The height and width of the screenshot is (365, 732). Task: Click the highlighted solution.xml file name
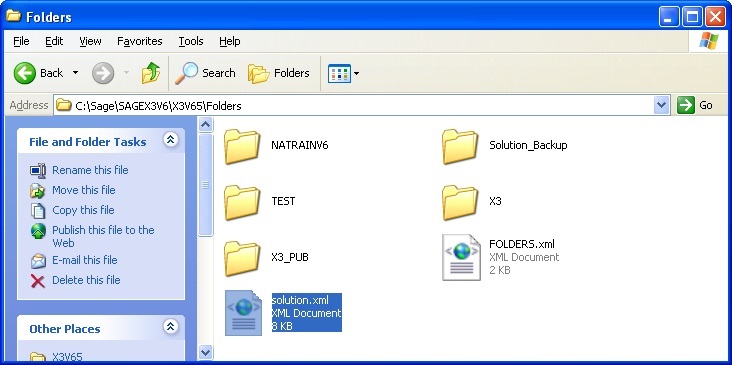300,300
